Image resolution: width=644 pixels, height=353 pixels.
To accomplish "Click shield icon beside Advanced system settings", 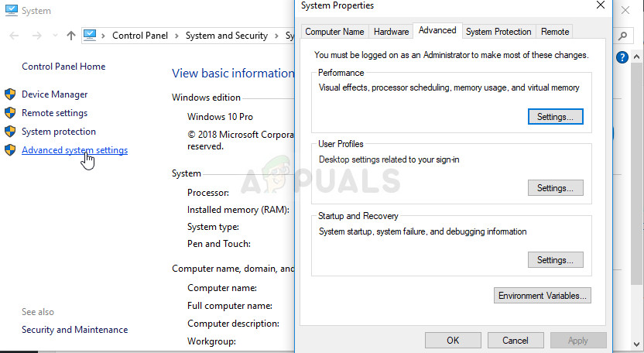I will pyautogui.click(x=10, y=149).
